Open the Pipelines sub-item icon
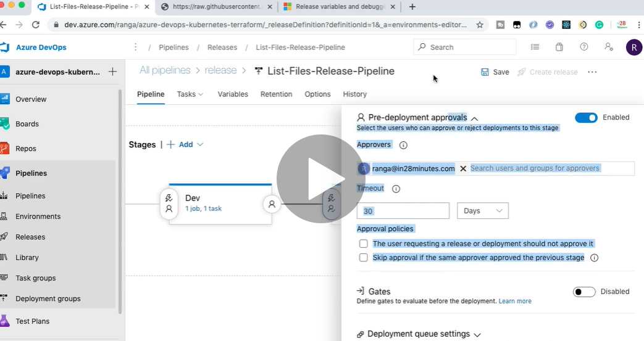 coord(4,195)
